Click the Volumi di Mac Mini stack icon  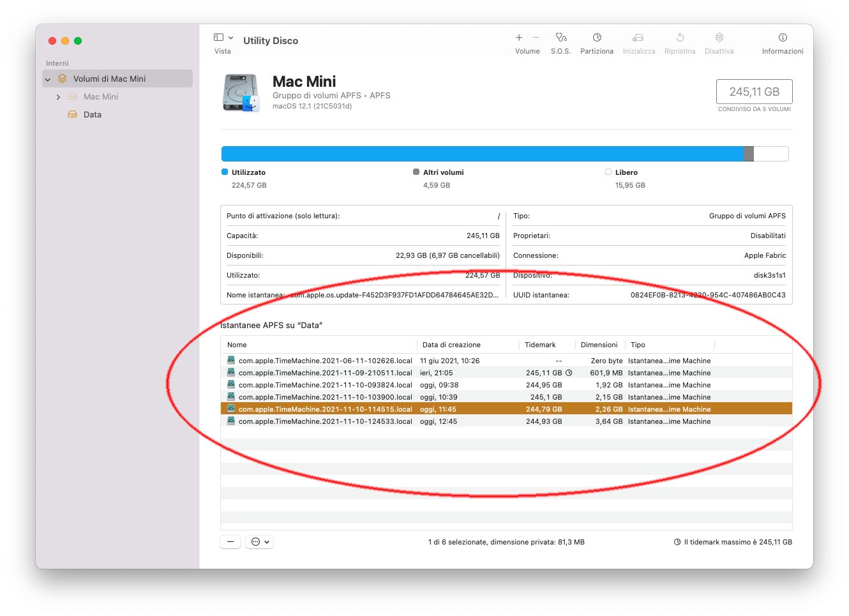pos(62,79)
